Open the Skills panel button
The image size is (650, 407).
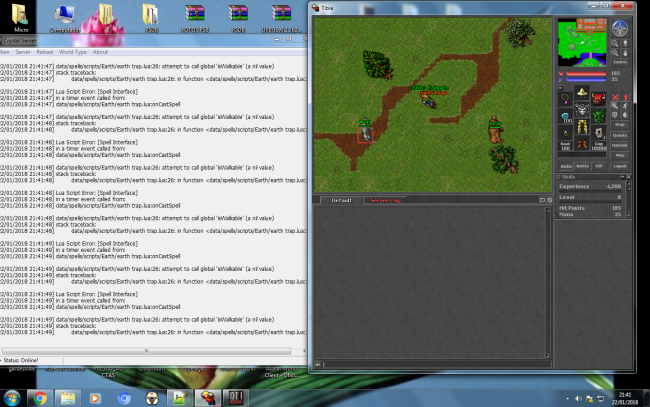pyautogui.click(x=566, y=166)
